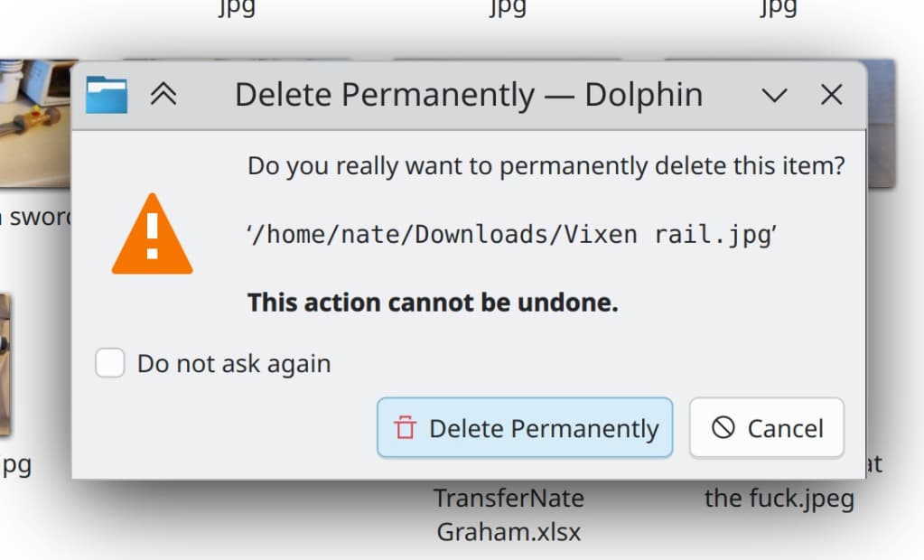This screenshot has width=924, height=560.
Task: Click the red trash icon on delete button
Action: pyautogui.click(x=405, y=428)
